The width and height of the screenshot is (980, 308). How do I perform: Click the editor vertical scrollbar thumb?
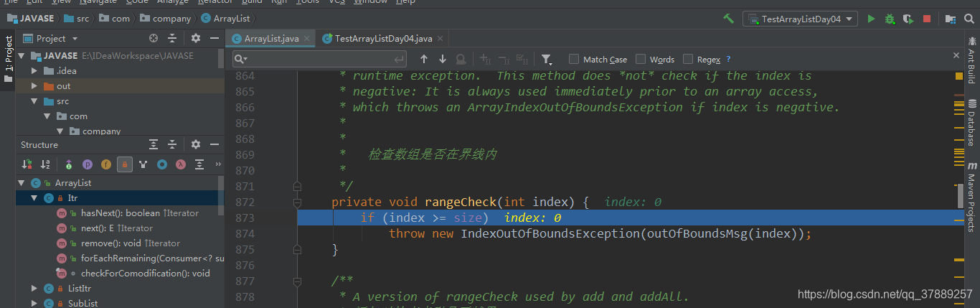coord(961,195)
